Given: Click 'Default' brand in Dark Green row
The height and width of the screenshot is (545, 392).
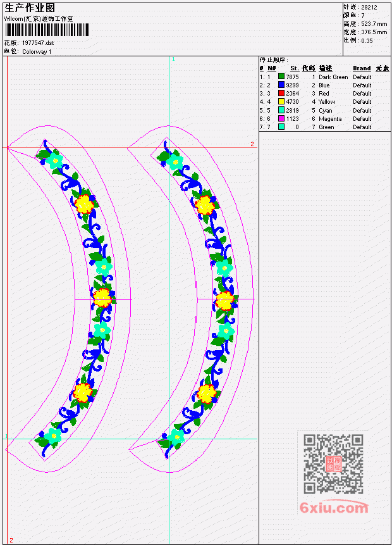Looking at the screenshot, I should coord(362,77).
